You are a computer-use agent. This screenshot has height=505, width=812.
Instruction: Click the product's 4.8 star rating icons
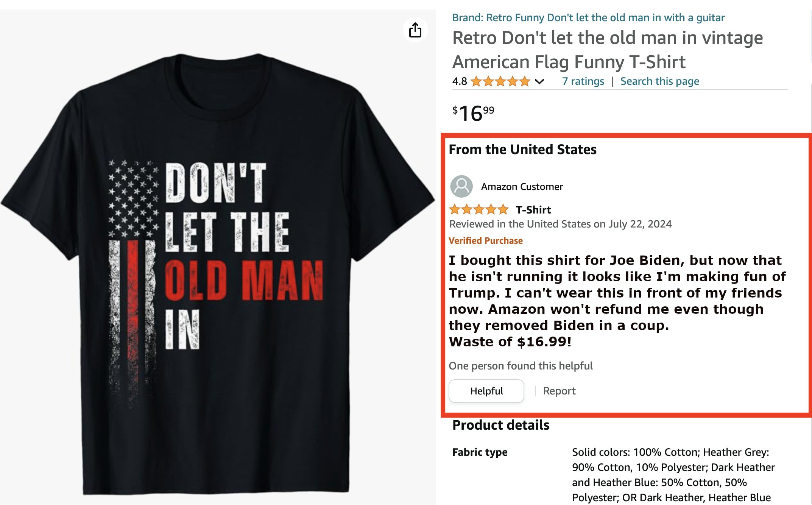tap(500, 81)
